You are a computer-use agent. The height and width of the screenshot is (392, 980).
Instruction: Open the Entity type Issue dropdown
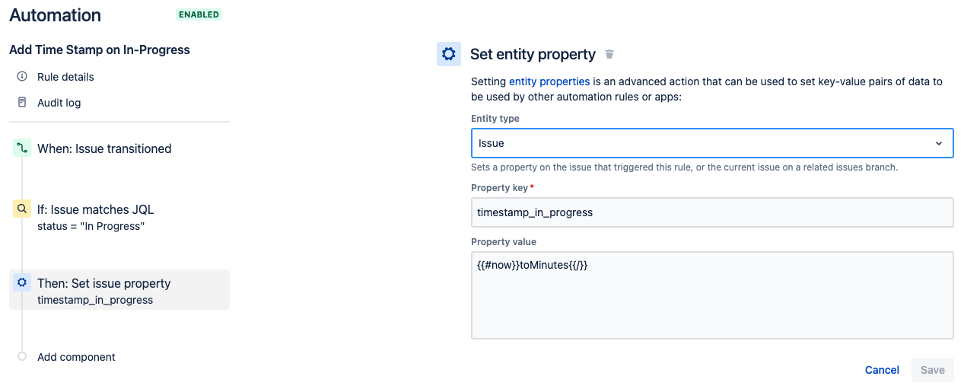pyautogui.click(x=712, y=143)
